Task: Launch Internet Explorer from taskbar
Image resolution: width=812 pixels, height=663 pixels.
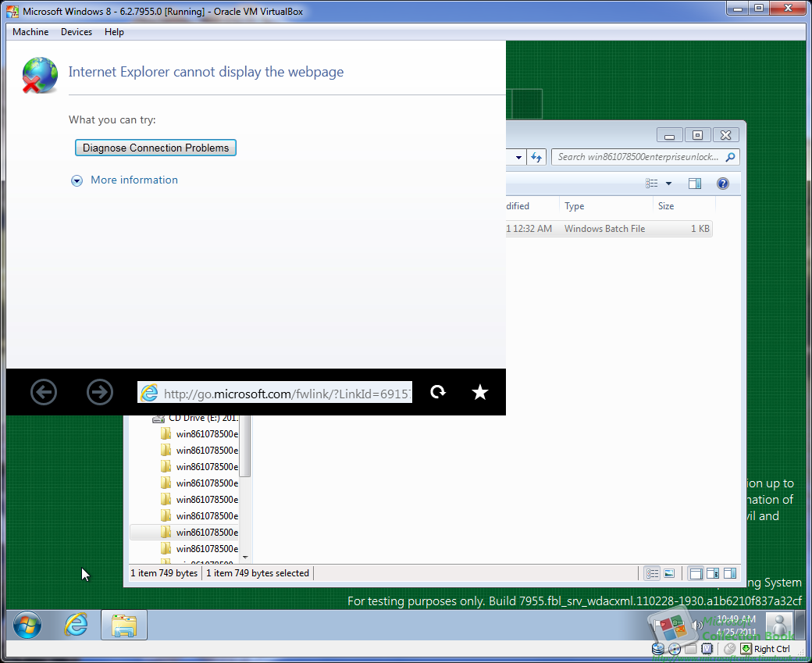Action: [x=77, y=625]
